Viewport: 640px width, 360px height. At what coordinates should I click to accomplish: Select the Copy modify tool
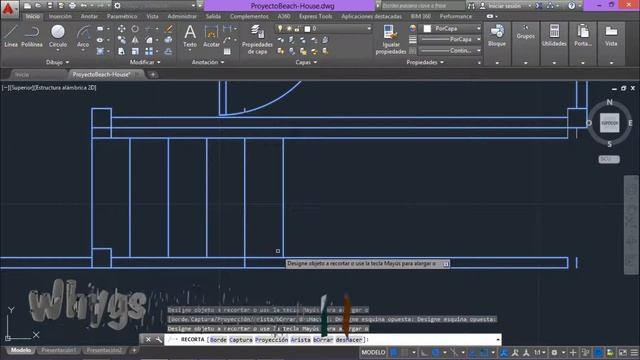pos(122,40)
